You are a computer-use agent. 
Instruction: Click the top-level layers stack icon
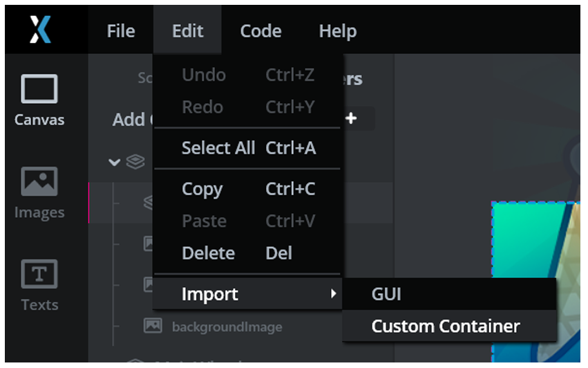point(135,163)
